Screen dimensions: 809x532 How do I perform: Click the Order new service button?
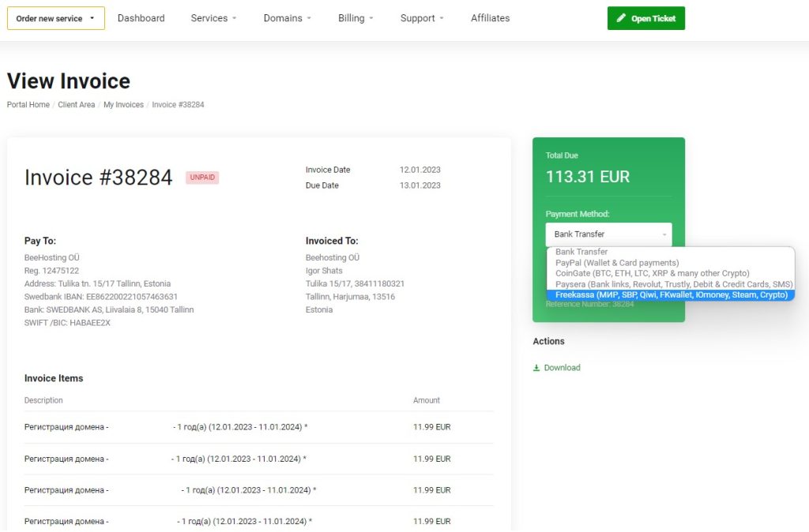point(50,17)
